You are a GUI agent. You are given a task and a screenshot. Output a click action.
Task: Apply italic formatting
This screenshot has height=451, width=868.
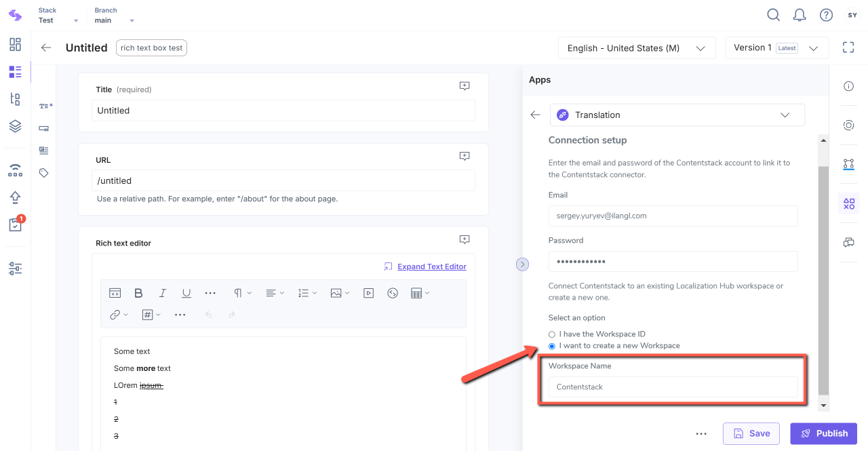(162, 293)
